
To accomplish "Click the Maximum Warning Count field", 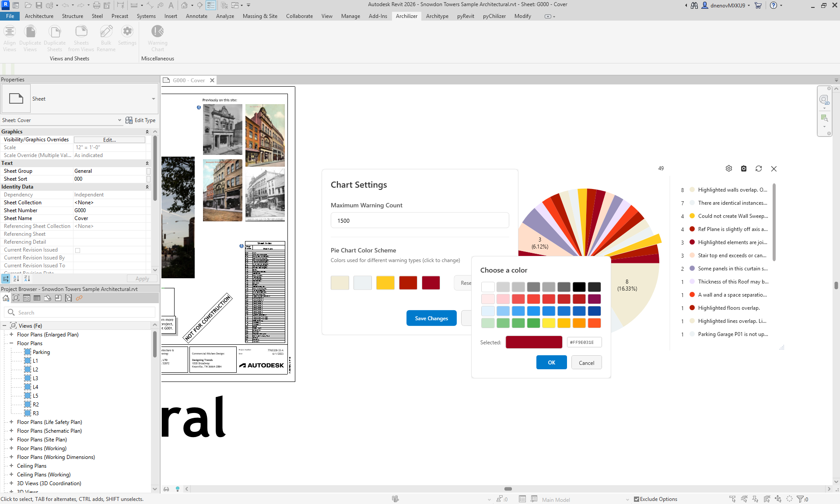I will [420, 220].
